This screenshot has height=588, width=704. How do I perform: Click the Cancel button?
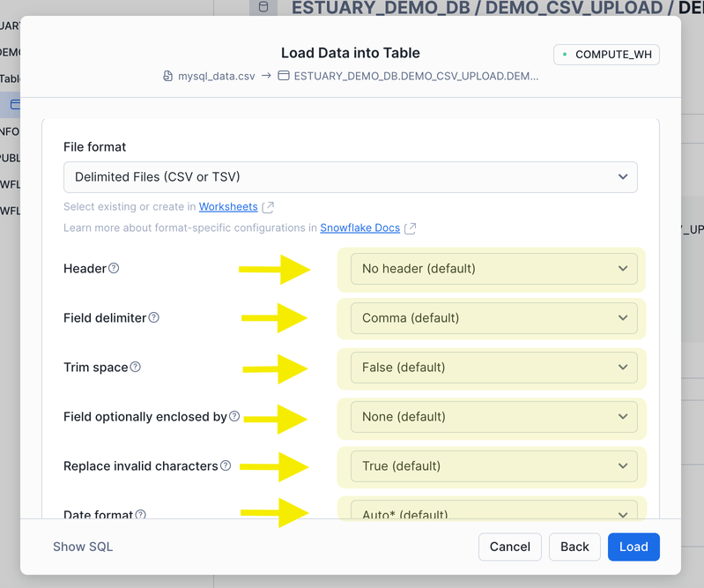click(509, 547)
